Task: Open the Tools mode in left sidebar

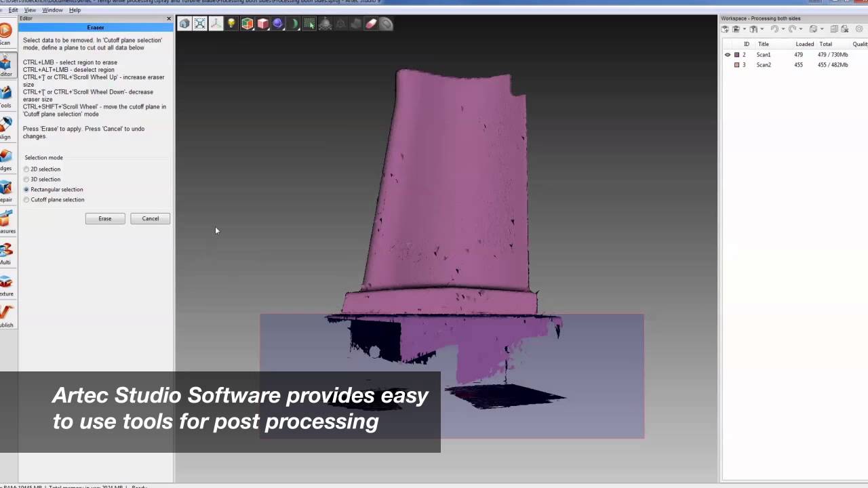Action: [x=5, y=97]
